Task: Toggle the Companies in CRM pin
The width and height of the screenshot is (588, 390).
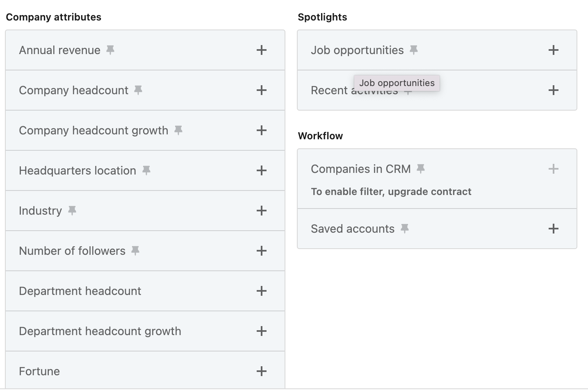Action: [x=421, y=169]
